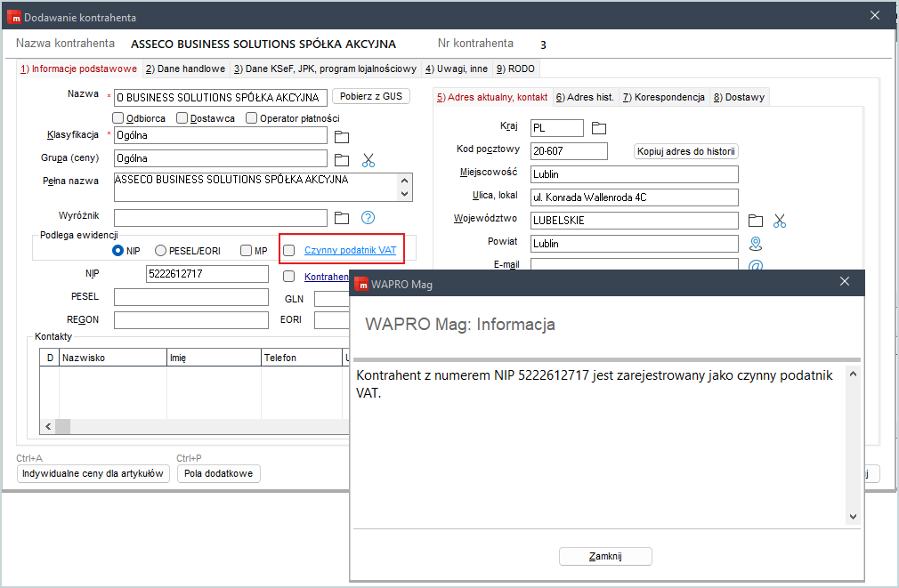Click scissors icon beside Grupa (ceny) field
Screen dimensions: 899x588
pos(369,160)
